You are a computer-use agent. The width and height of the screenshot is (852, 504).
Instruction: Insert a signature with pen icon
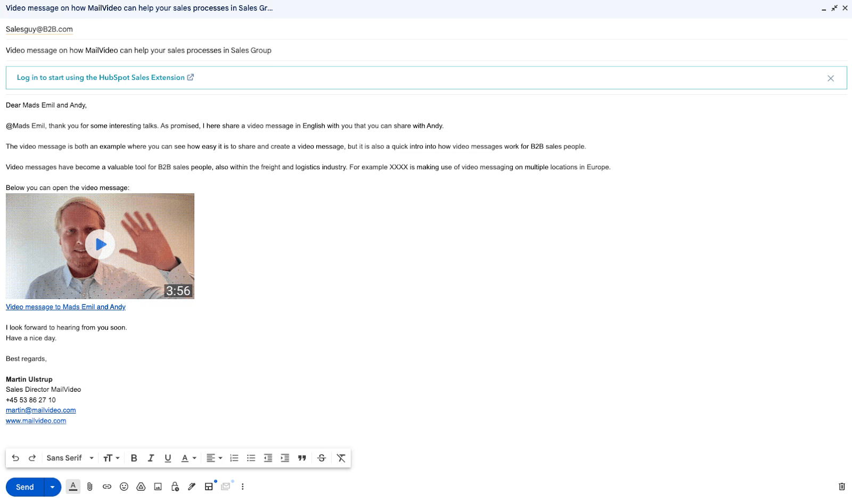coord(192,486)
